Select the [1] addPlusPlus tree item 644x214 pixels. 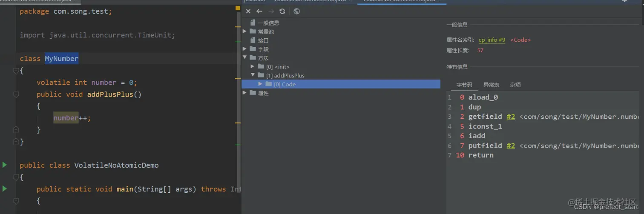coord(285,76)
